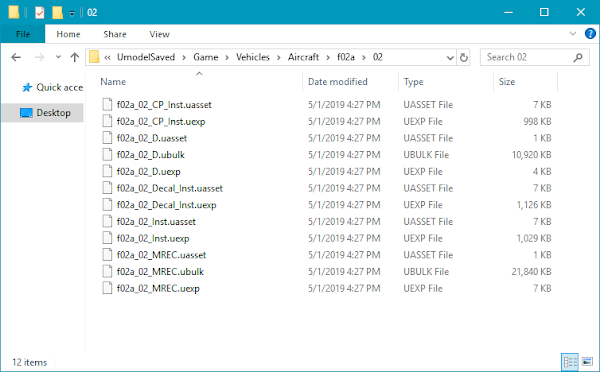This screenshot has width=600, height=372.
Task: Click the Back navigation arrow
Action: tap(16, 57)
